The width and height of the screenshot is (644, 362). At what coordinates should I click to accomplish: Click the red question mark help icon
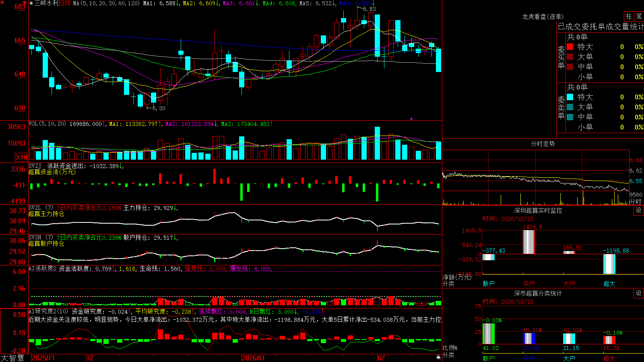pyautogui.click(x=25, y=3)
